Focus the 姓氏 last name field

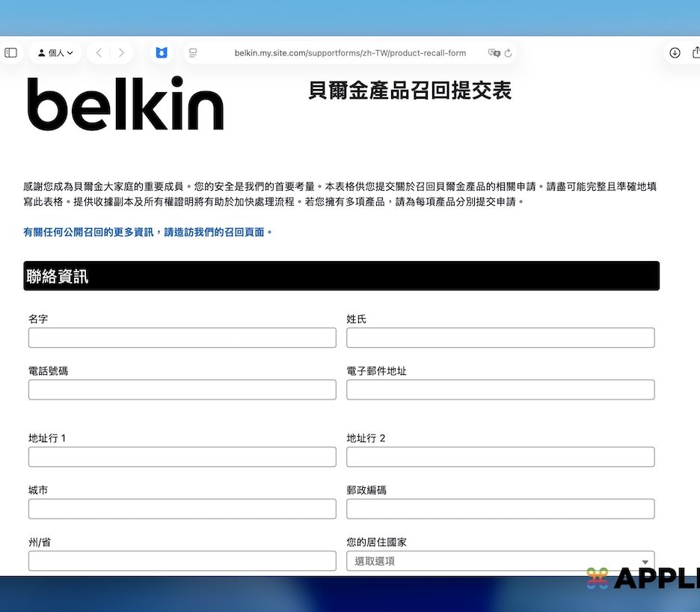coord(500,338)
